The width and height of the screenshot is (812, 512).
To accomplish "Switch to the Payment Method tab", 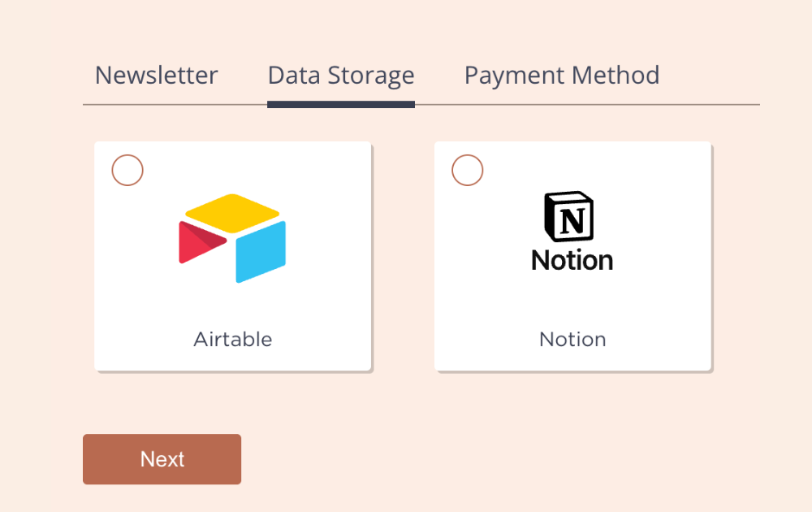I will pos(562,76).
